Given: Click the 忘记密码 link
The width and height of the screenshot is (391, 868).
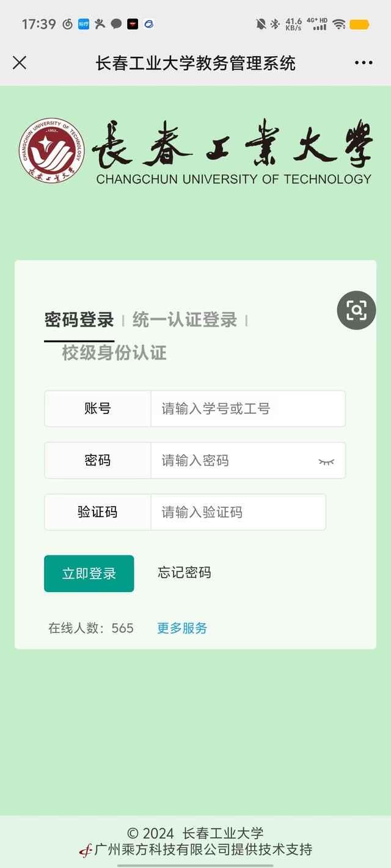Looking at the screenshot, I should click(185, 573).
